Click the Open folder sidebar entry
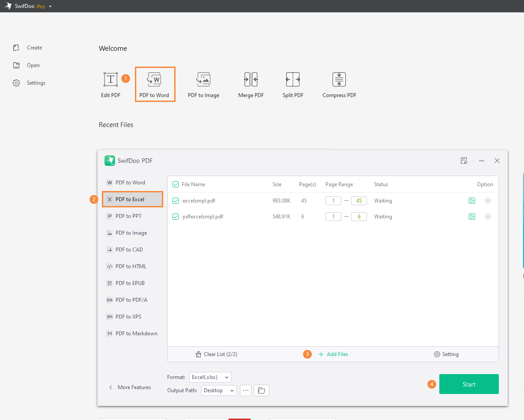Screen dimensions: 524x420 tap(26, 65)
